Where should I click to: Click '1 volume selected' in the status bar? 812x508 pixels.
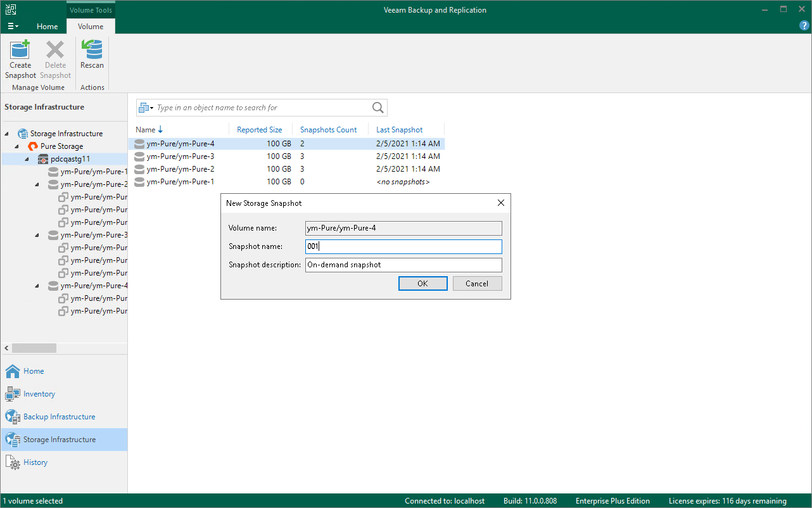(33, 501)
